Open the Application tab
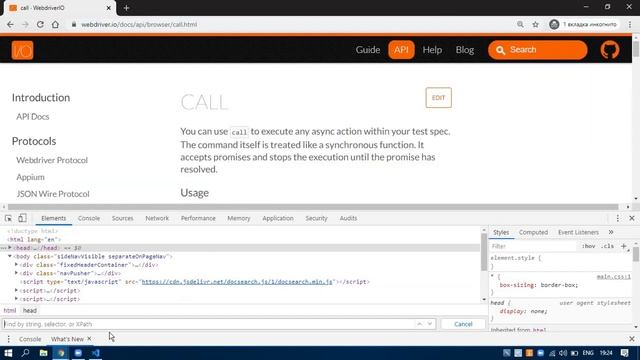 tap(278, 218)
